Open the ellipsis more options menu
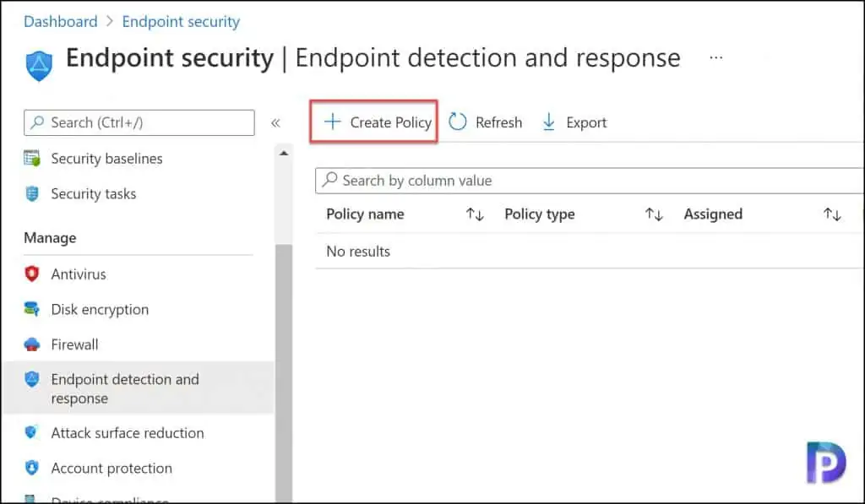Viewport: 865px width, 504px height. pos(715,57)
